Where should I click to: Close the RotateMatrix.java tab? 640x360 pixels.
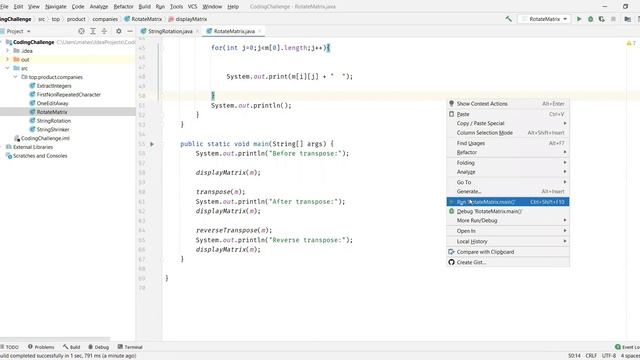point(259,31)
